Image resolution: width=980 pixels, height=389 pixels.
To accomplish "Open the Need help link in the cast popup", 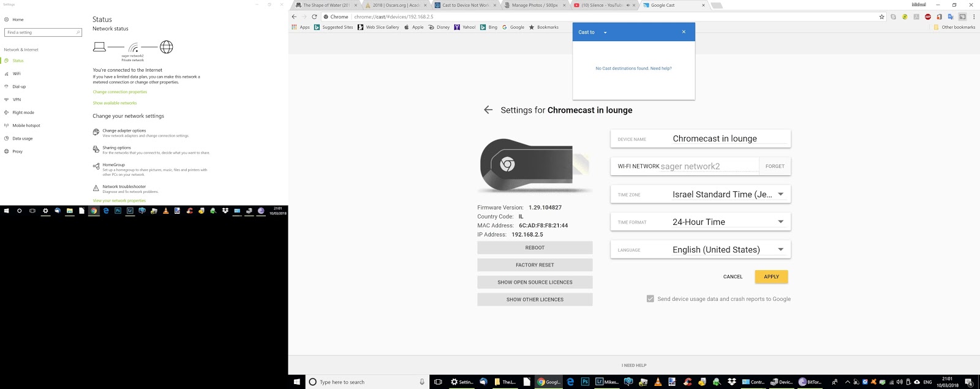I will pyautogui.click(x=661, y=69).
